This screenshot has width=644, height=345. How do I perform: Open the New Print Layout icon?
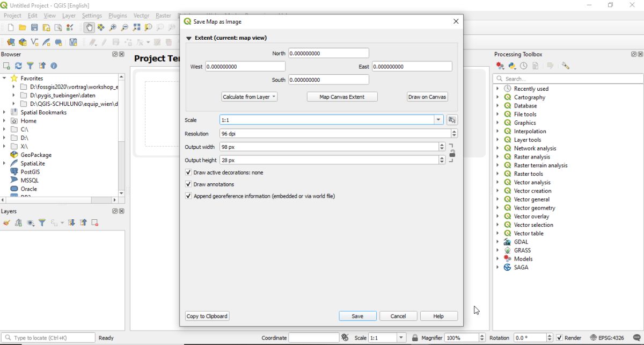(46, 27)
